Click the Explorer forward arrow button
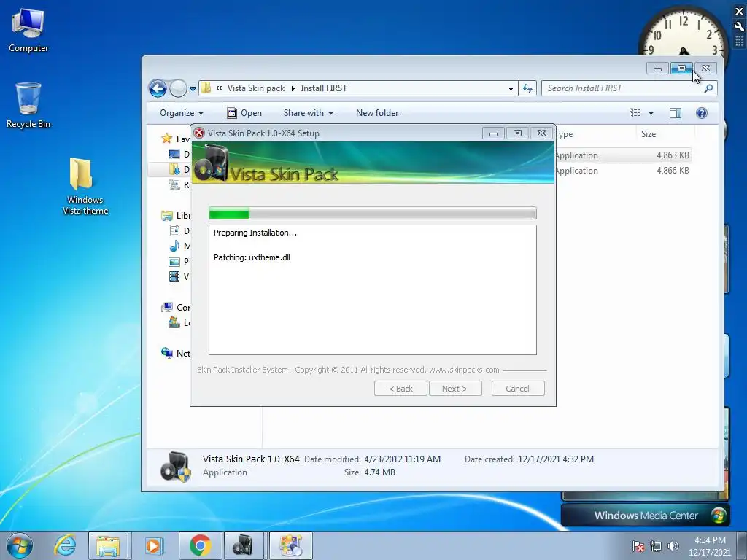Viewport: 747px width, 560px height. click(x=178, y=88)
